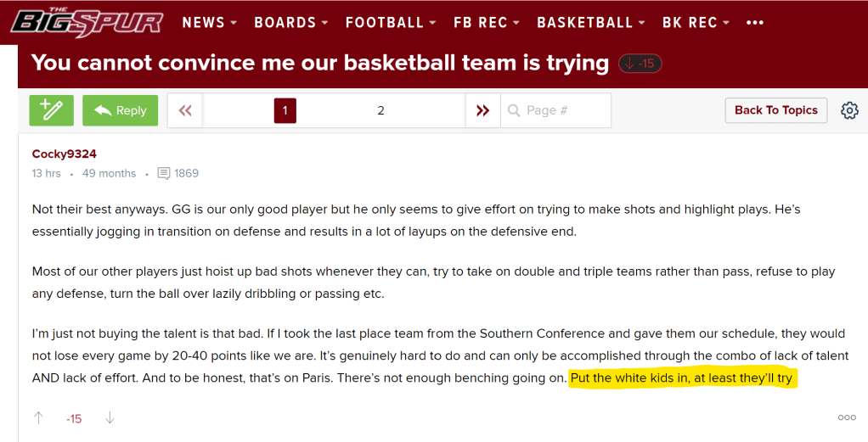Go to page 2 of the thread

pos(381,110)
